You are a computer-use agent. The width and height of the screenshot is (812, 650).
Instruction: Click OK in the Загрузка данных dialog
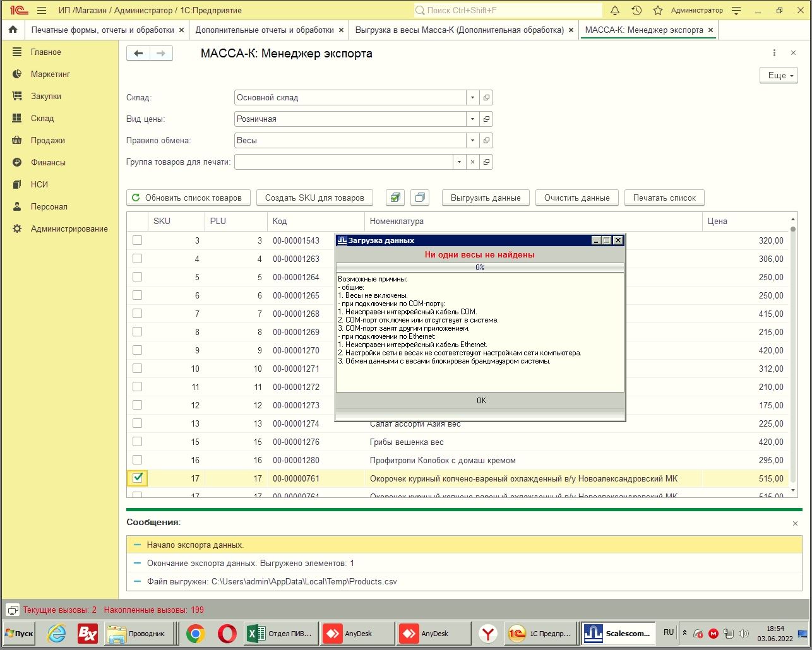[480, 401]
